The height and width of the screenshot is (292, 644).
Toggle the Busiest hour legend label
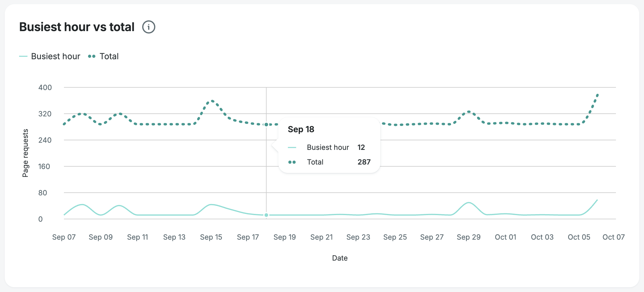coord(56,56)
